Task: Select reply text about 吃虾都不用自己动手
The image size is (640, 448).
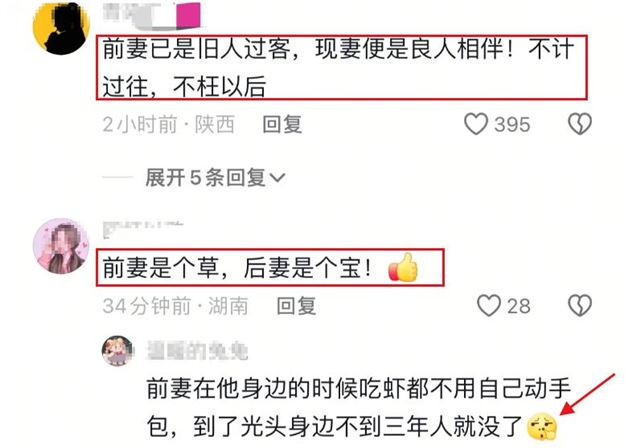Action: 358,407
